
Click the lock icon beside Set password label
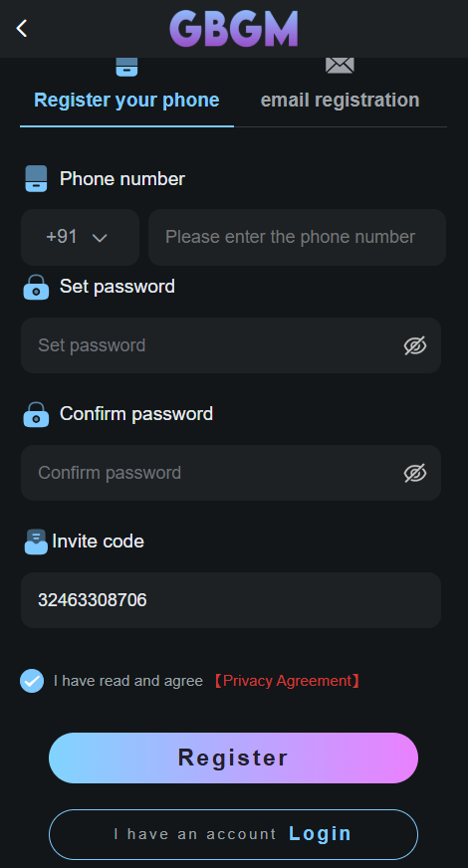(x=36, y=287)
